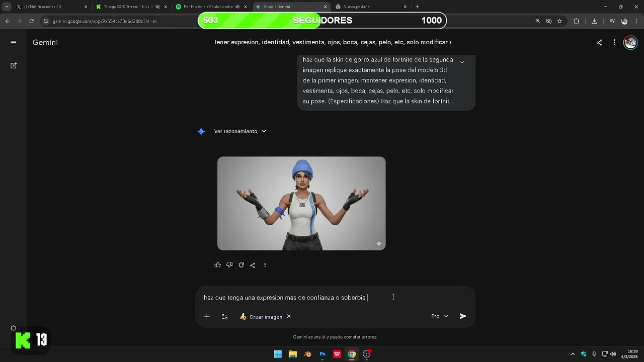This screenshot has width=644, height=362.
Task: Regenerate the response with the redo icon
Action: [x=242, y=265]
